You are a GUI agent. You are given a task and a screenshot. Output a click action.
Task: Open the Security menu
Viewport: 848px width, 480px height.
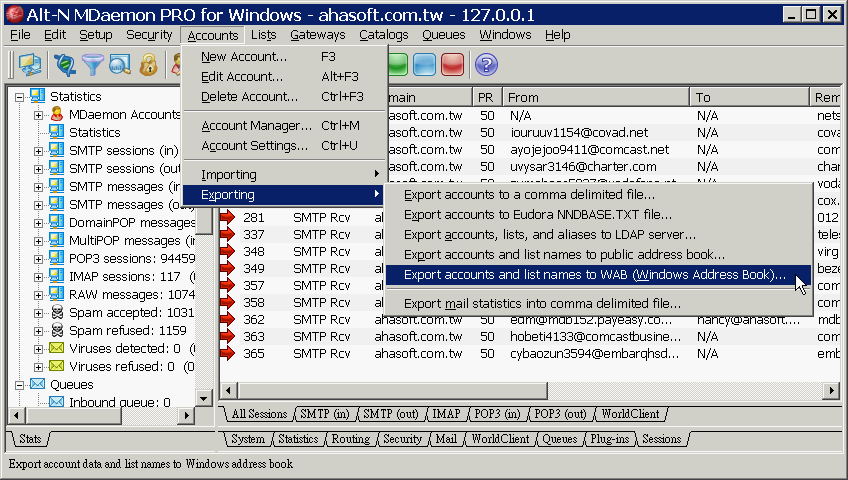pos(149,35)
